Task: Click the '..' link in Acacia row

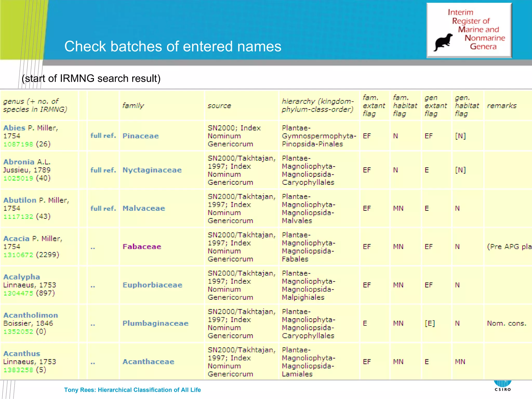Action: tap(93, 248)
